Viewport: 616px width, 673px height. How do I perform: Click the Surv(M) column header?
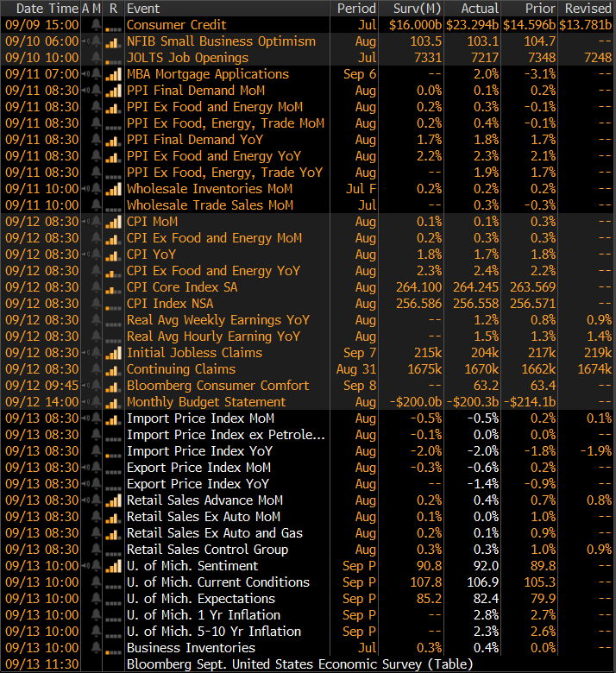[x=418, y=9]
